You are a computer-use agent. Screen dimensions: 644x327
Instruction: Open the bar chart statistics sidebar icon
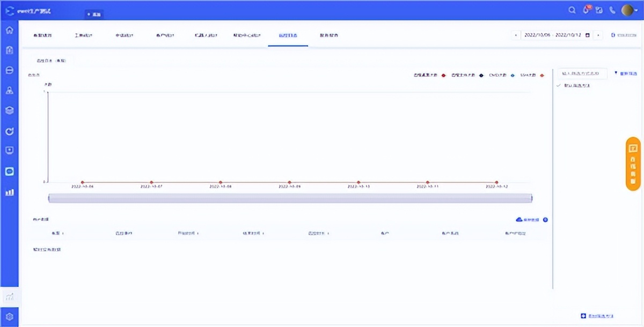[x=9, y=192]
